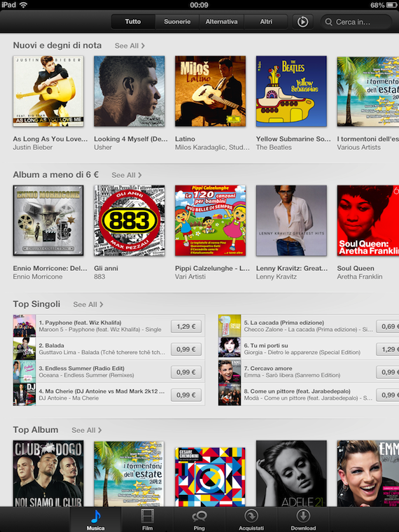Viewport: 399px width, 532px height.
Task: Expand See All for Album a meno di 6 €
Action: click(x=127, y=175)
